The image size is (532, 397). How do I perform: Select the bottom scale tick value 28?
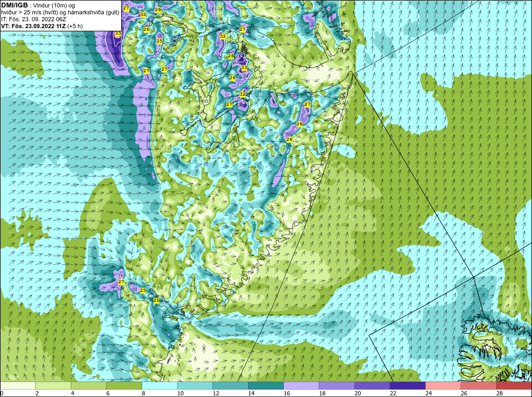click(500, 393)
